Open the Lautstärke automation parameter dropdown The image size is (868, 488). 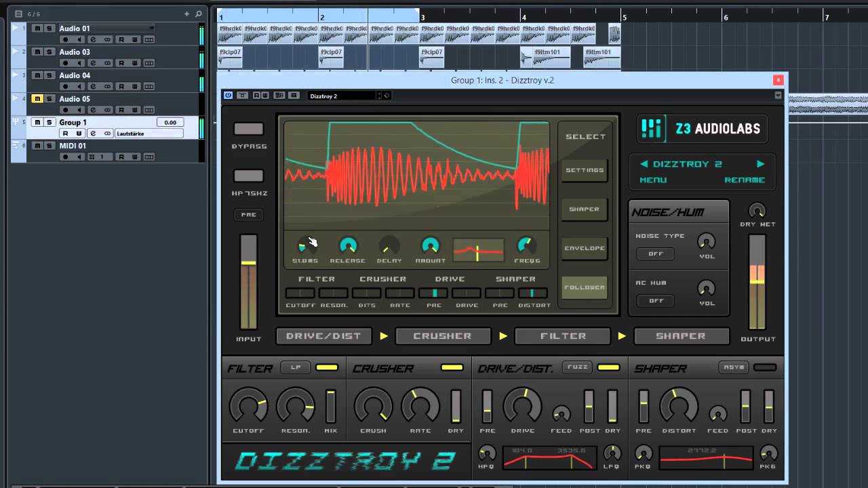(149, 134)
